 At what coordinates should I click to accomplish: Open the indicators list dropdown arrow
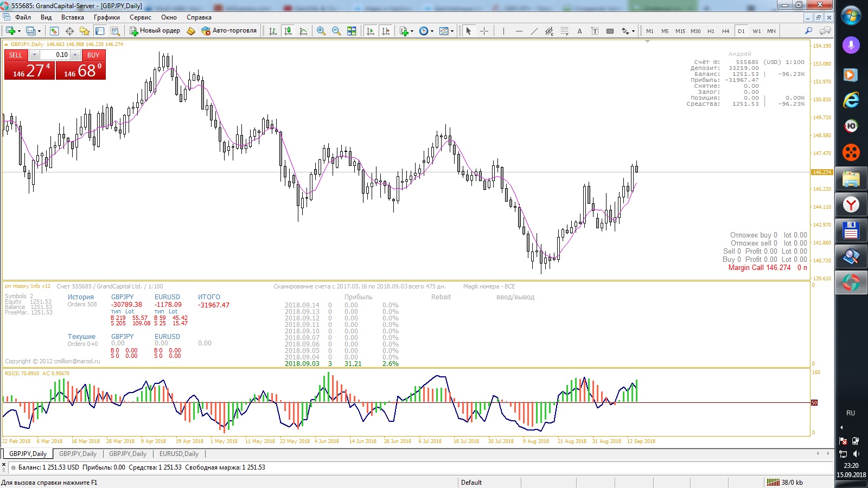pyautogui.click(x=412, y=31)
